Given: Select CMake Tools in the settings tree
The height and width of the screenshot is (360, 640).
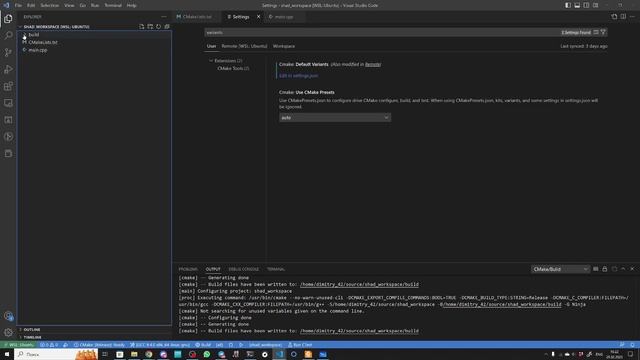Looking at the screenshot, I should [x=233, y=69].
